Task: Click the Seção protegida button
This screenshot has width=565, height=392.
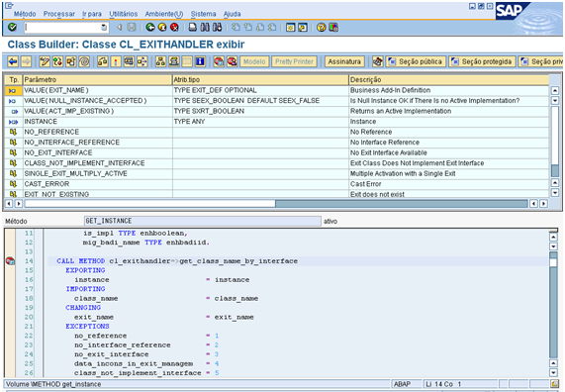Action: (482, 61)
